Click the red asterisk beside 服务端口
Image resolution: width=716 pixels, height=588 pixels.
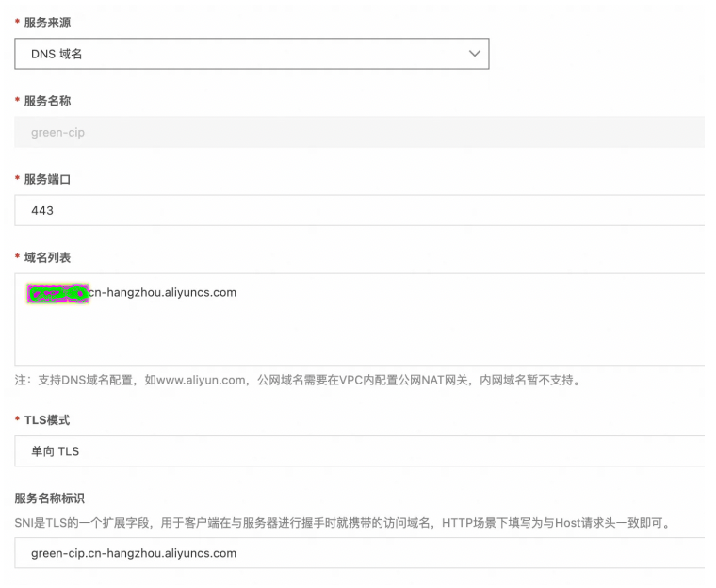(x=17, y=180)
